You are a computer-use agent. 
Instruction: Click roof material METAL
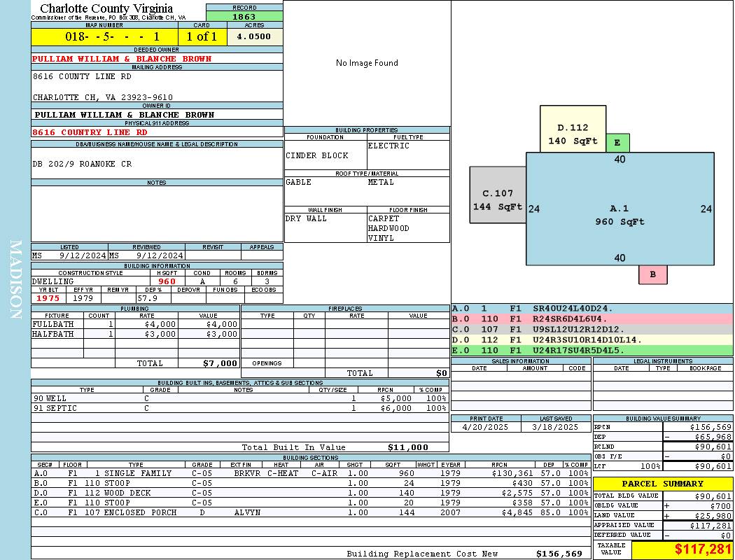(381, 182)
